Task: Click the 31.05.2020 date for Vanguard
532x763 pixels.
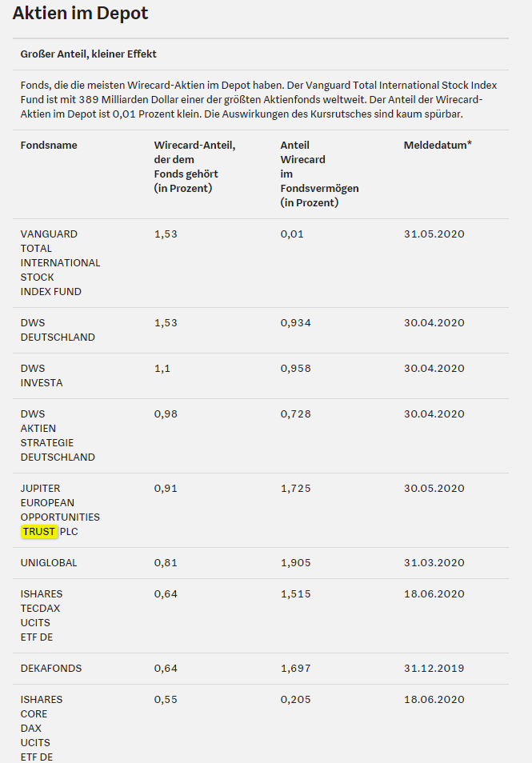Action: coord(434,234)
